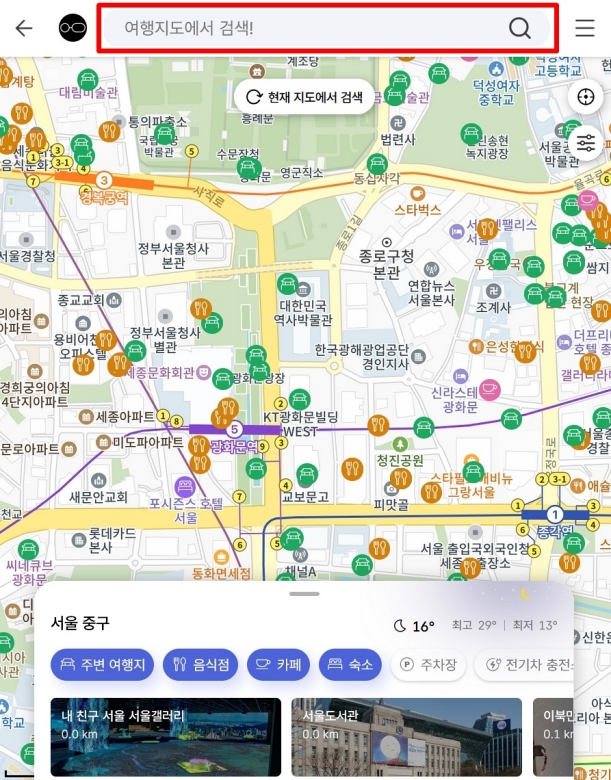The height and width of the screenshot is (780, 611).
Task: Toggle 카페 filter chip
Action: click(278, 664)
